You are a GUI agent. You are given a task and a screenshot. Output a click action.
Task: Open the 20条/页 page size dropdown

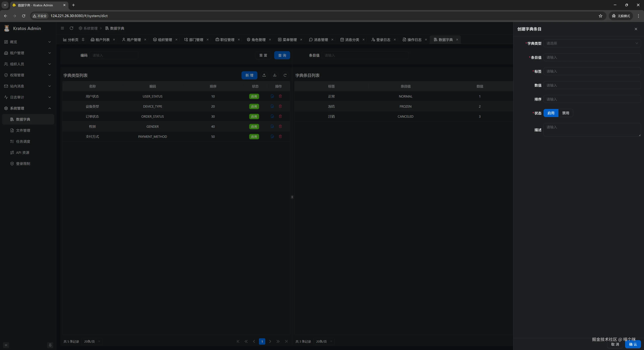pyautogui.click(x=92, y=341)
